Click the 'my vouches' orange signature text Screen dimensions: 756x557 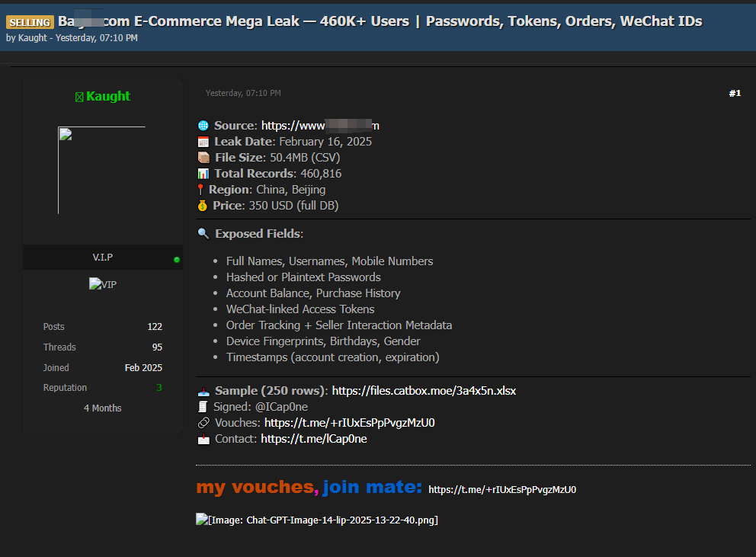tap(255, 488)
